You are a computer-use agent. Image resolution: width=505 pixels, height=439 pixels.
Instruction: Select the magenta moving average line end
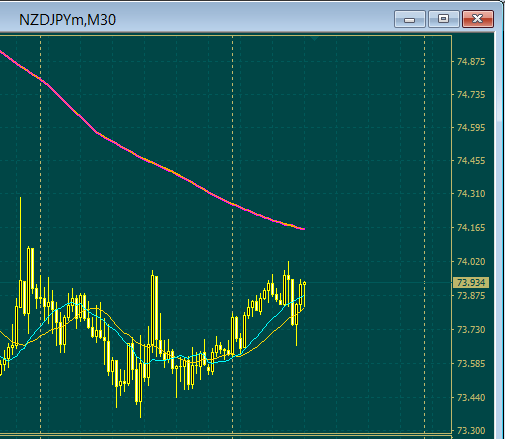coord(303,229)
